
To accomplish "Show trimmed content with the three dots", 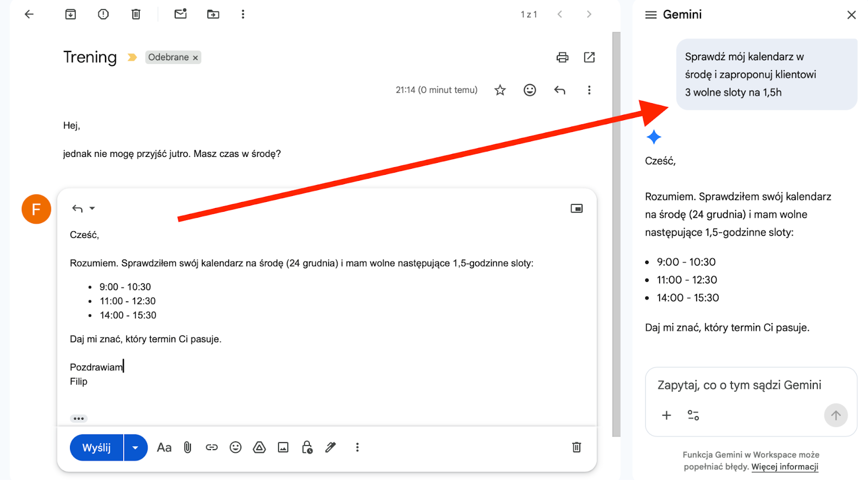I will pyautogui.click(x=79, y=419).
